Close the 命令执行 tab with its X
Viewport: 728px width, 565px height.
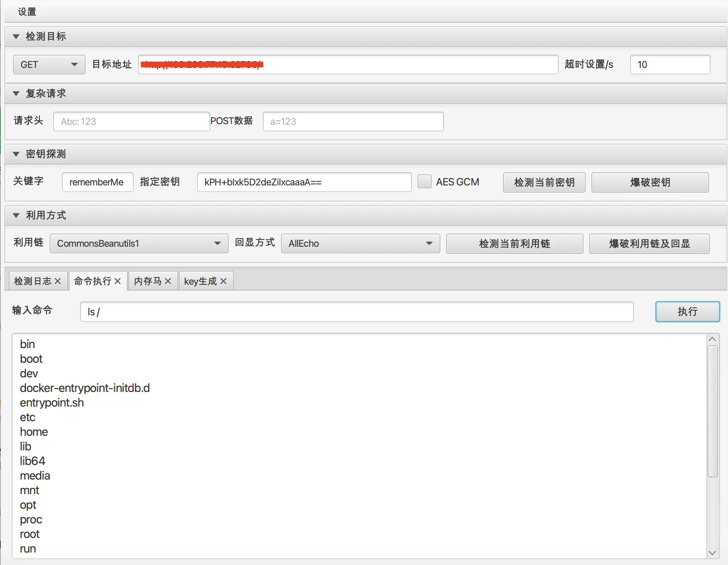pos(118,281)
